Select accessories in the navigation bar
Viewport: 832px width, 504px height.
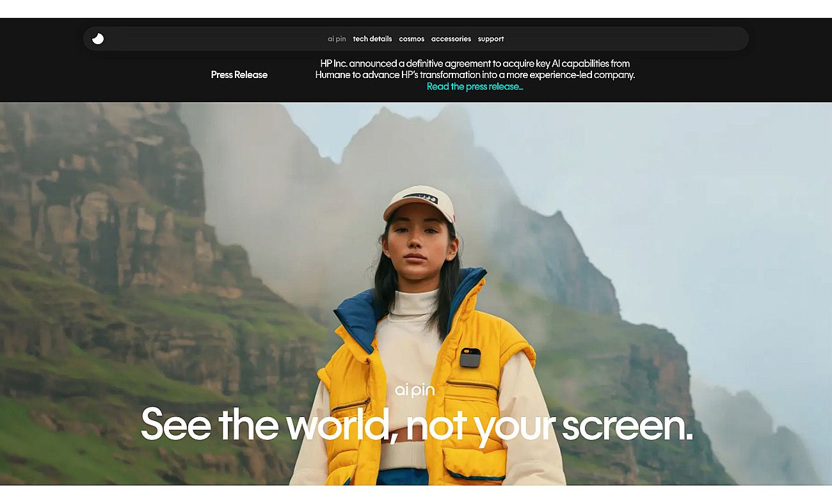451,39
